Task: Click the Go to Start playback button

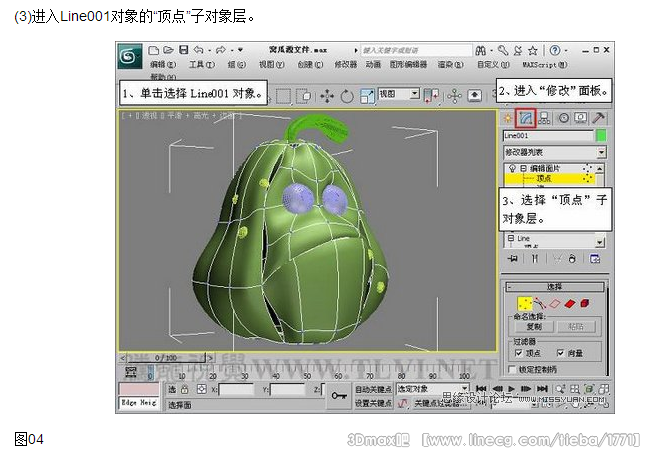Action: pyautogui.click(x=481, y=388)
